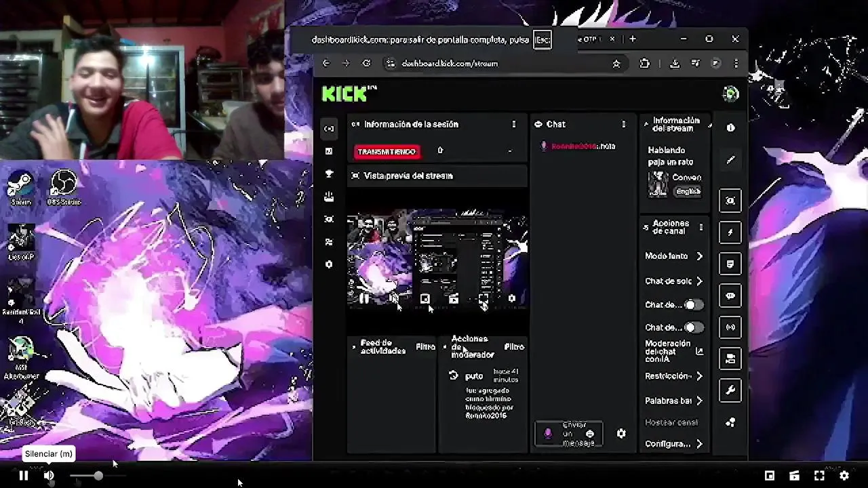Click the TRANSMITIENDO live badge

(387, 152)
